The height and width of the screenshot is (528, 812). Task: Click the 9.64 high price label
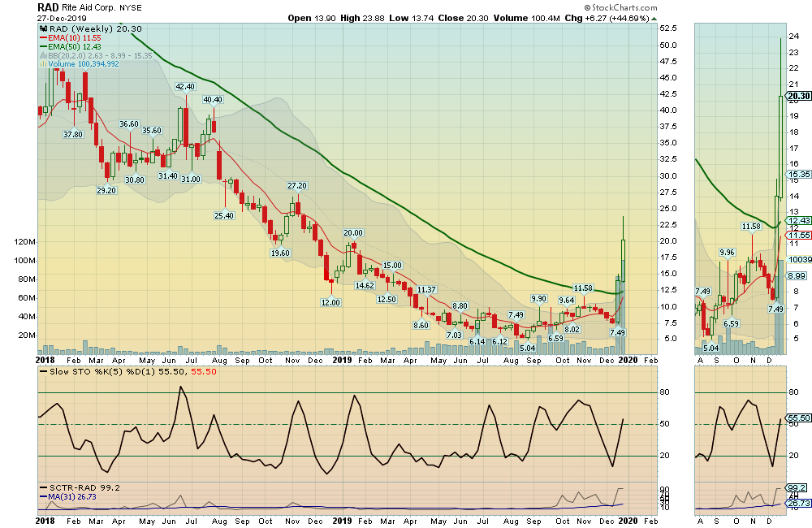(x=567, y=300)
